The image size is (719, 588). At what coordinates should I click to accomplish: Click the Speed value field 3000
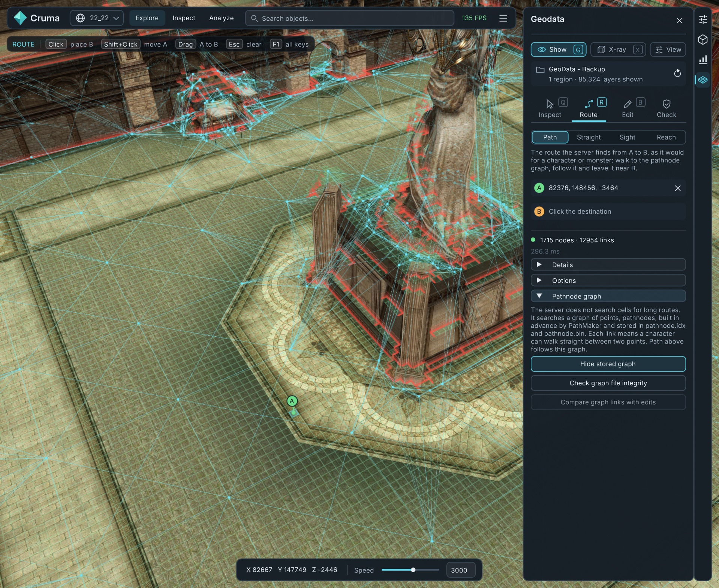(461, 570)
